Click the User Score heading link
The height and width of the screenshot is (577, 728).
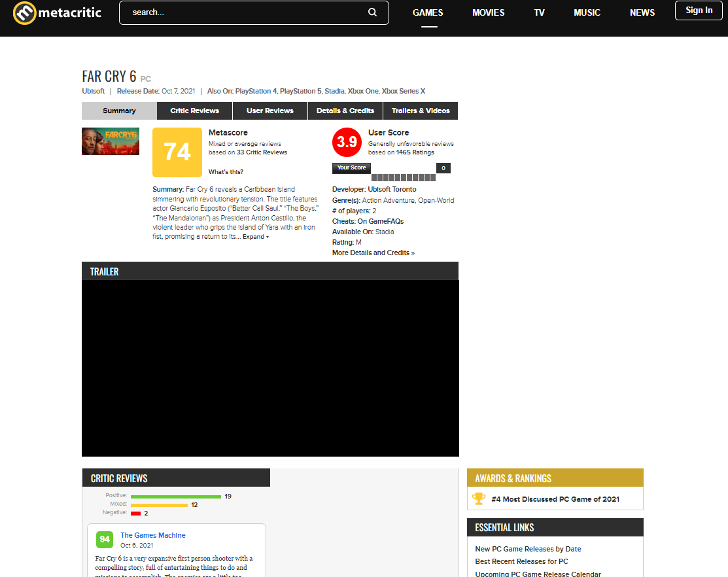[389, 133]
